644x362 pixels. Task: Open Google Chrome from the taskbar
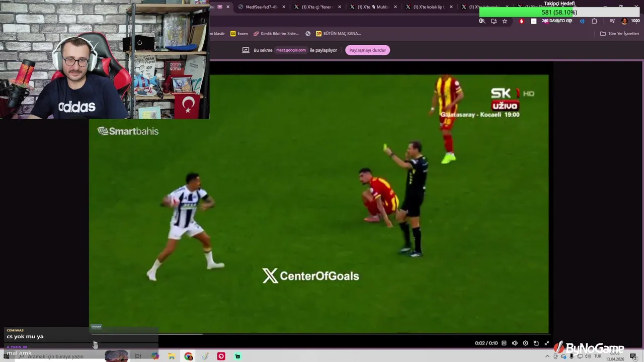[188, 356]
